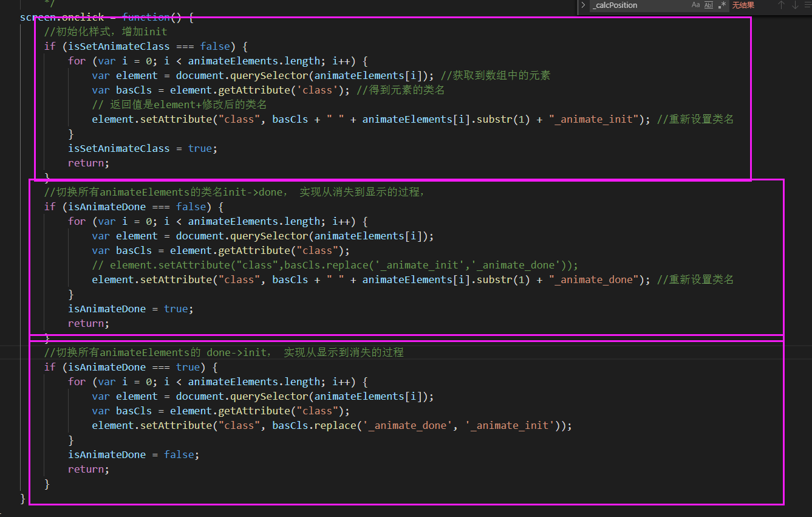This screenshot has width=812, height=517.
Task: Click the line "isSetAnimateClass = true;"
Action: pos(143,148)
